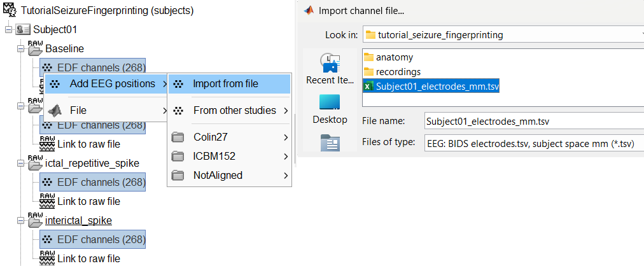
Task: Collapse the Subject01 tree node
Action: 8,30
